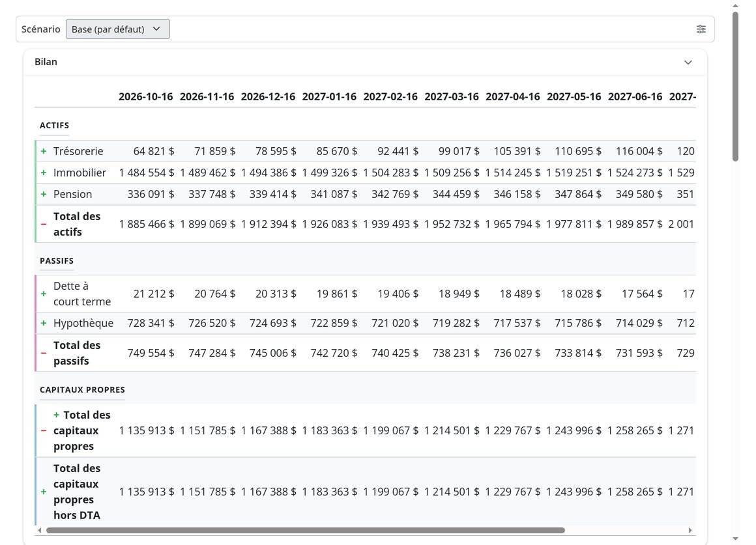Click Immobilier value 1 499 326 $
Viewport: 756px width, 545px height.
coord(330,173)
